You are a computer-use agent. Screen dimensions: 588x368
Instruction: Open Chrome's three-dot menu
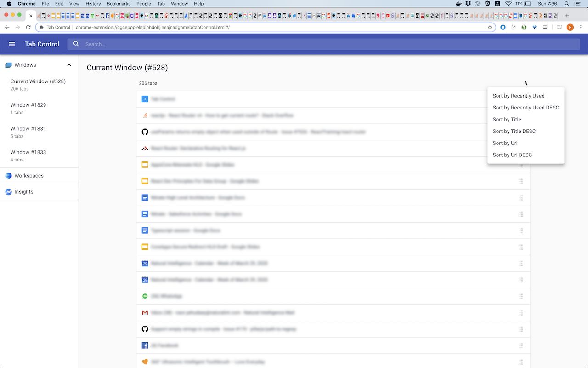coord(581,27)
